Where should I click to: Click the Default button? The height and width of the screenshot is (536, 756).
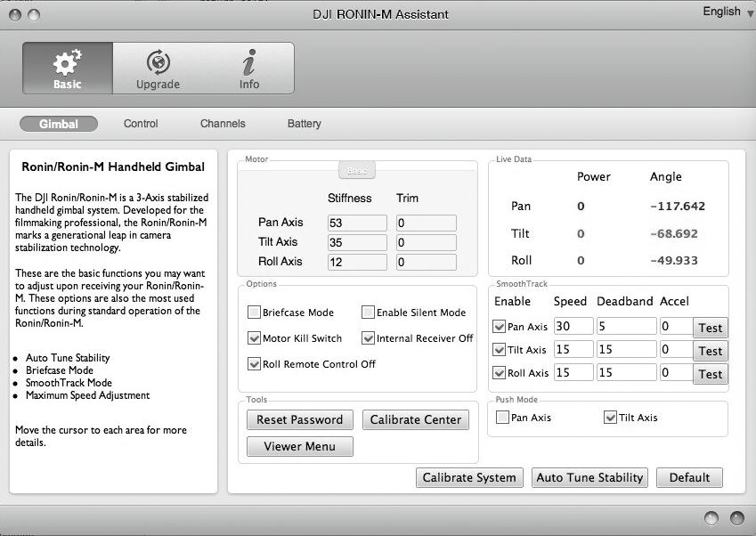click(x=689, y=477)
